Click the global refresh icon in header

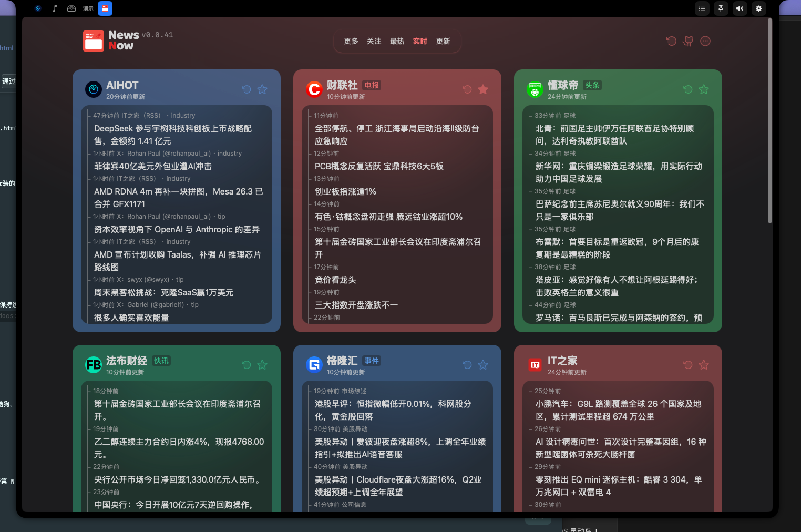[671, 41]
